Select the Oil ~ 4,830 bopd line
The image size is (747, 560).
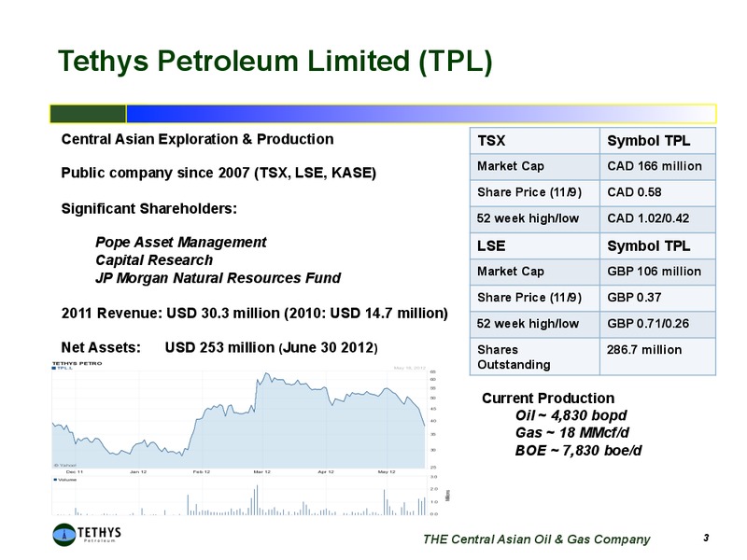click(x=571, y=415)
